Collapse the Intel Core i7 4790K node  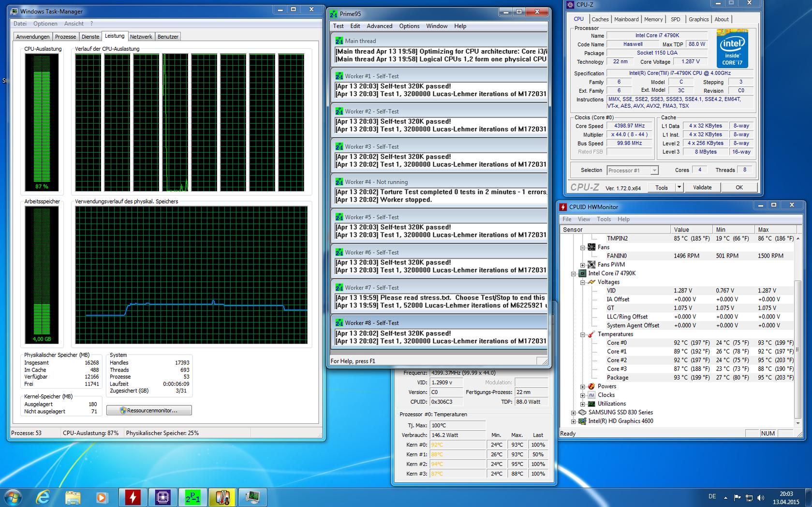(x=574, y=274)
